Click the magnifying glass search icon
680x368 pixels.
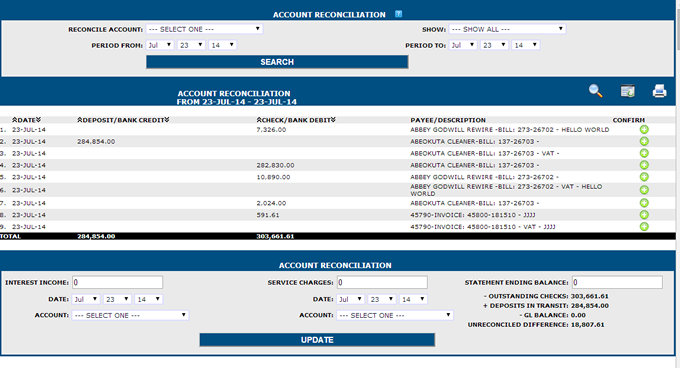595,91
